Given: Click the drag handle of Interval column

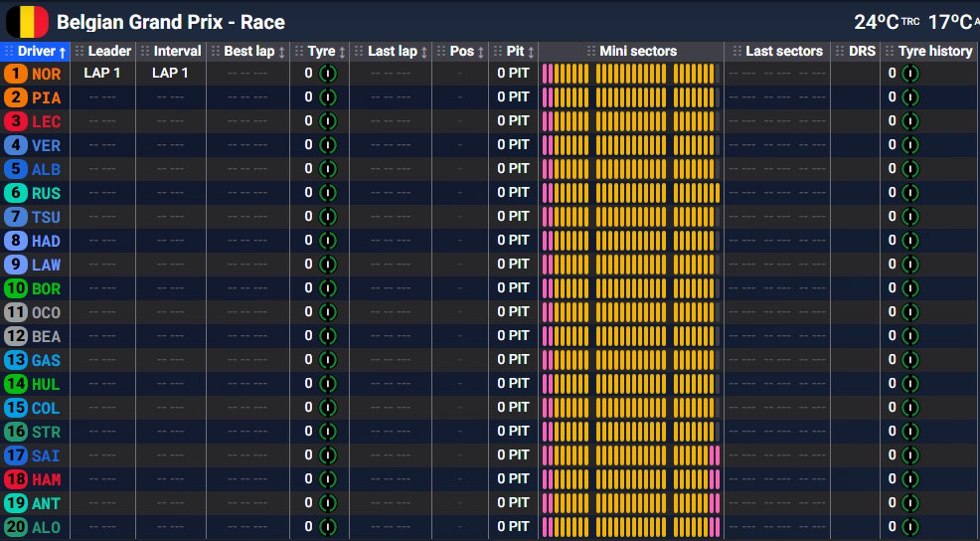Looking at the screenshot, I should click(145, 52).
